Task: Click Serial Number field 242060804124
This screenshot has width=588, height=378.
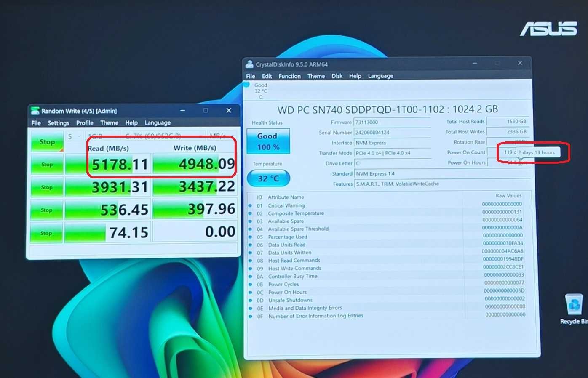Action: tap(392, 133)
